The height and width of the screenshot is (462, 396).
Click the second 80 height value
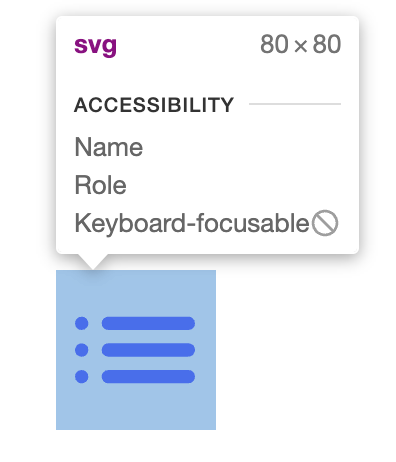(x=327, y=44)
